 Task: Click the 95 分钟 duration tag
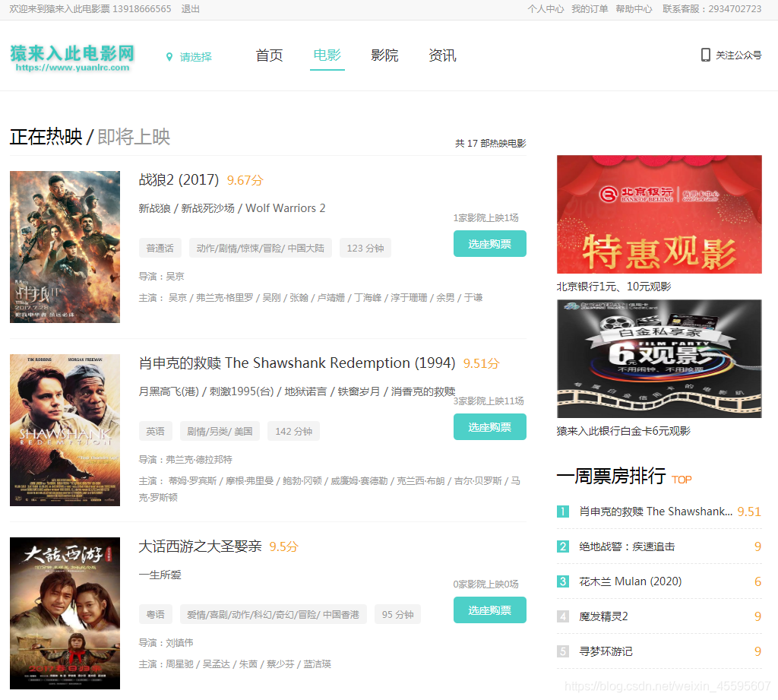[x=397, y=615]
